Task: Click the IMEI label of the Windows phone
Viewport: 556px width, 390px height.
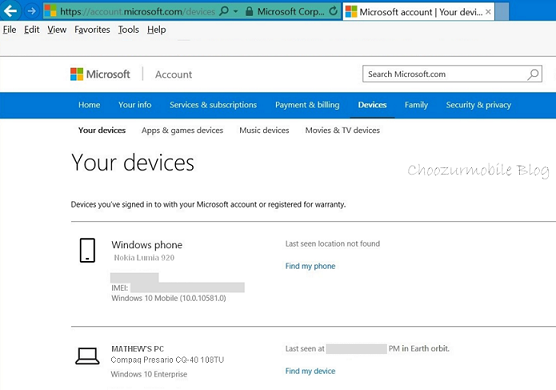Action: tap(120, 288)
